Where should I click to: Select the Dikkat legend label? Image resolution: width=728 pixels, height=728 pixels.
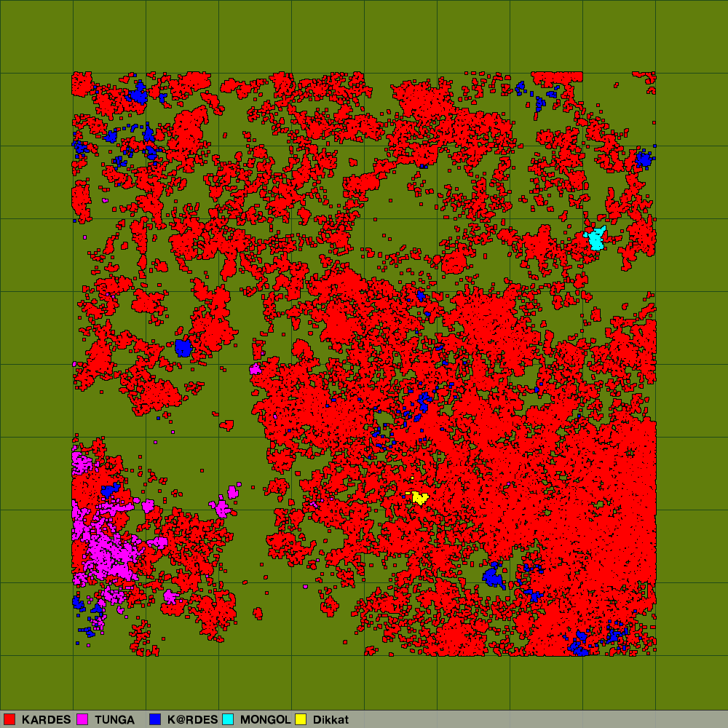point(331,720)
